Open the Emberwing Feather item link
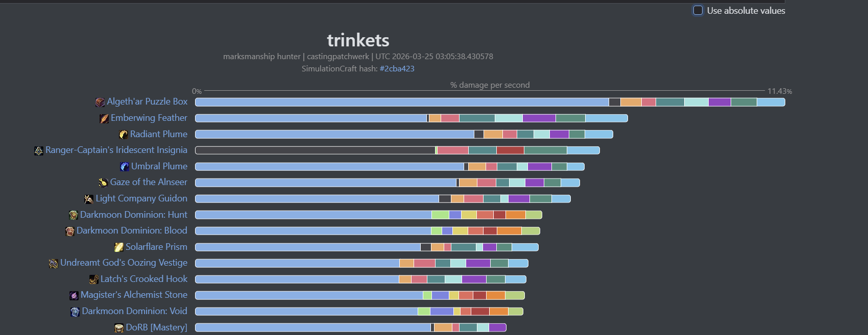 click(x=149, y=118)
